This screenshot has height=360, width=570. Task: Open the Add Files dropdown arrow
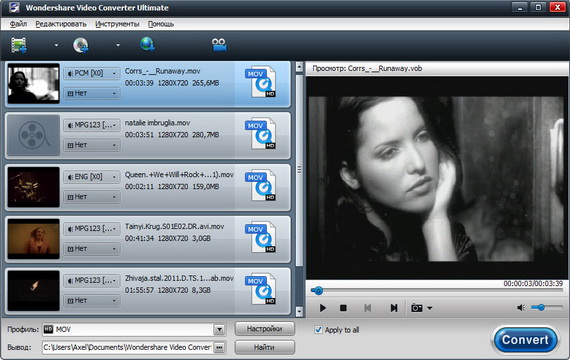click(x=56, y=45)
